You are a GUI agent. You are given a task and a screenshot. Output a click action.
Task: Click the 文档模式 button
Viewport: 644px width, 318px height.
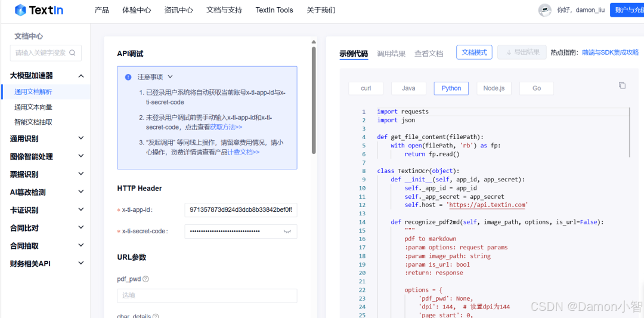pos(475,52)
